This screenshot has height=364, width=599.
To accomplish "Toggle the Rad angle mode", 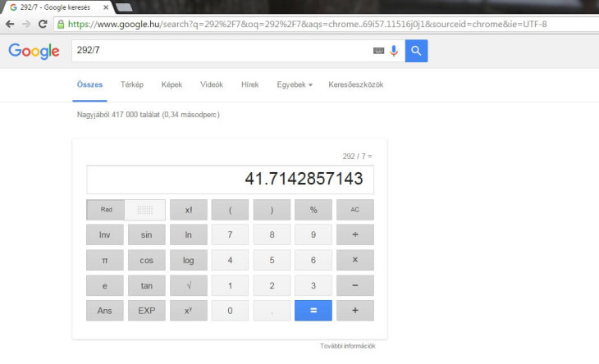I will click(106, 210).
